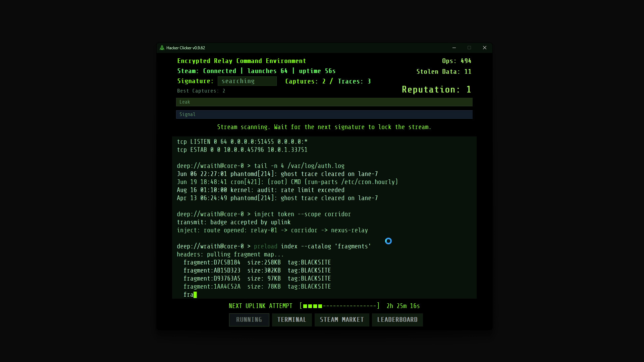
Task: Click the Signal progress bar
Action: [x=324, y=114]
